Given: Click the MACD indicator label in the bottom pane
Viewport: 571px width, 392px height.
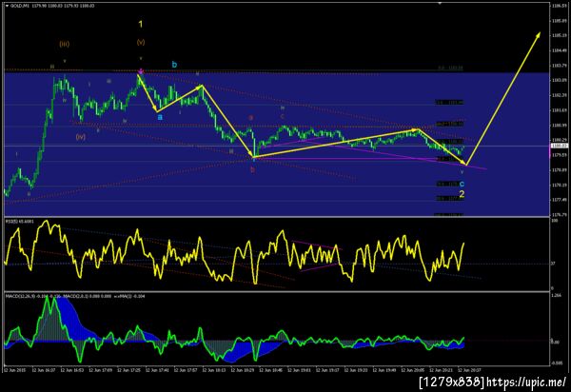Looking at the screenshot, I should (74, 296).
